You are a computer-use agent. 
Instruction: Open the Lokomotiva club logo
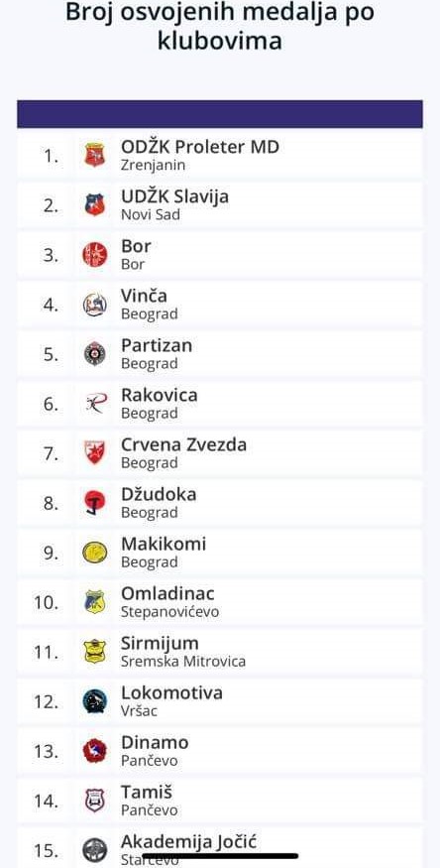click(94, 701)
